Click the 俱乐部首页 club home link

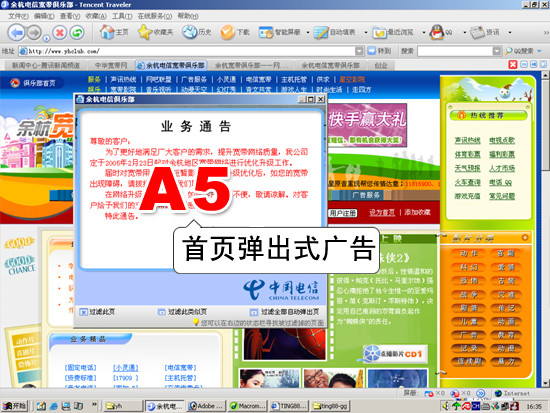(x=33, y=83)
